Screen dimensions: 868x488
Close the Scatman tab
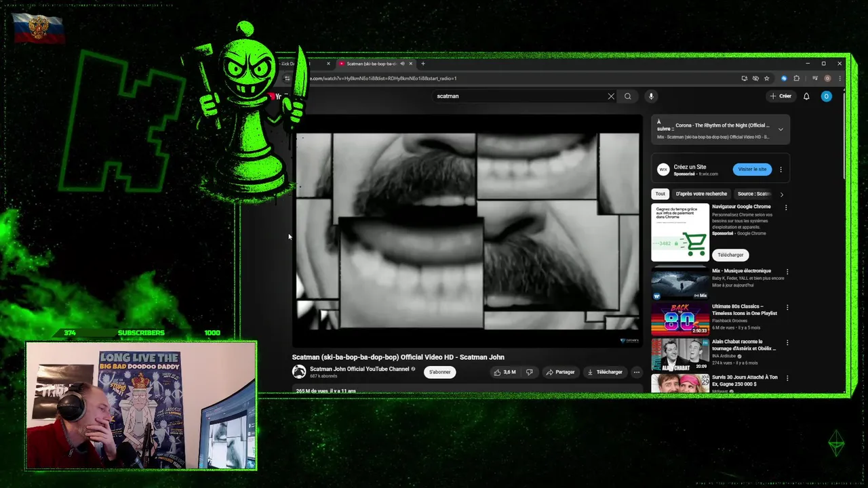pyautogui.click(x=411, y=64)
